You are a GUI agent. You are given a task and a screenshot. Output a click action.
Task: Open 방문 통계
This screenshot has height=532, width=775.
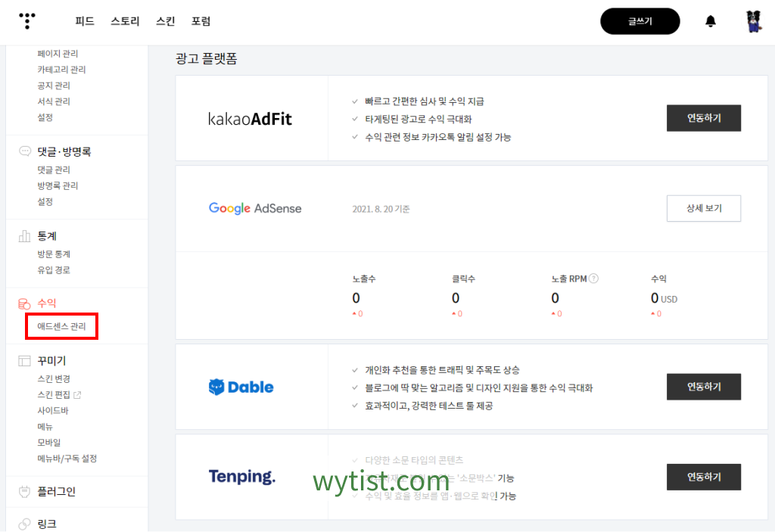(x=54, y=254)
